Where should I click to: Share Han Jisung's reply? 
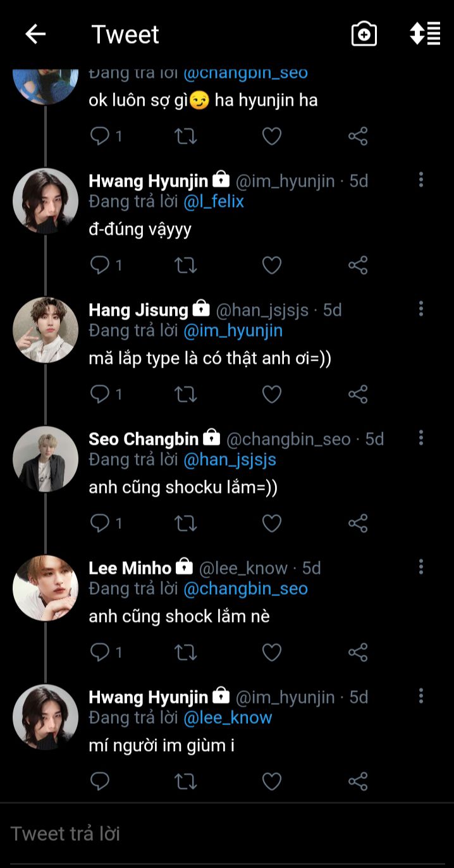coord(358,394)
